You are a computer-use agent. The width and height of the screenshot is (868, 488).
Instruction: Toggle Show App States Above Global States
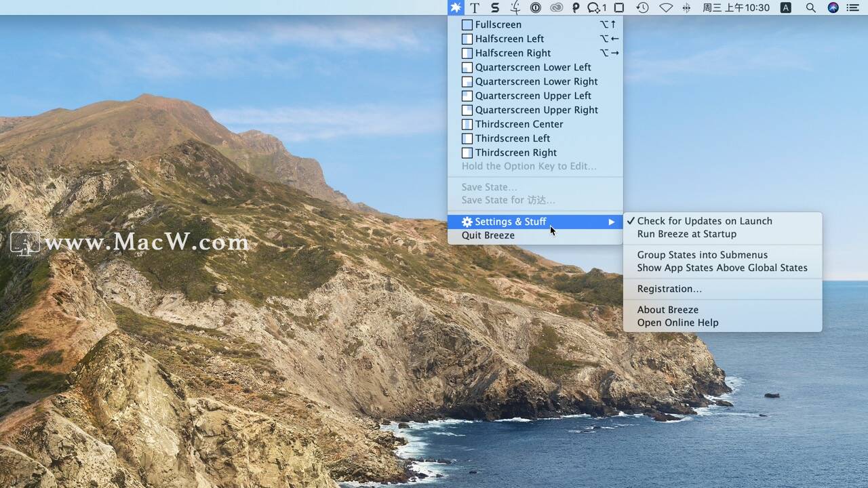coord(722,268)
